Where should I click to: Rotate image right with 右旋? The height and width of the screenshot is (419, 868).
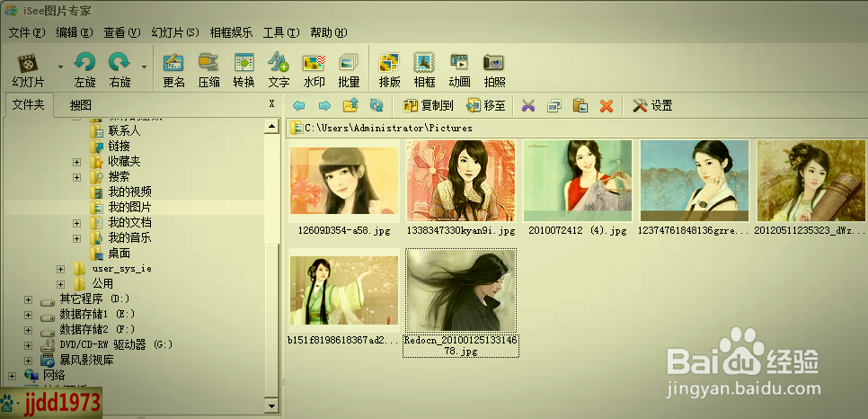tap(120, 70)
